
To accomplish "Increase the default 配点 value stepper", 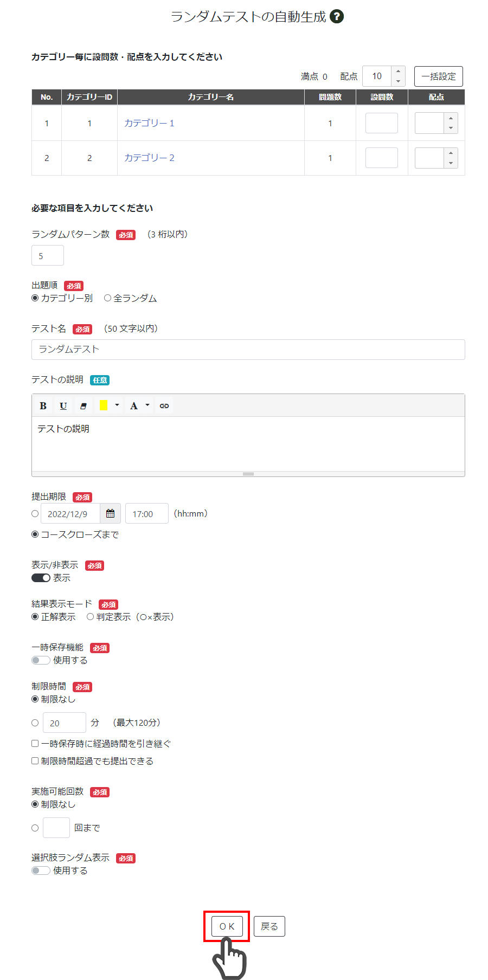I will coord(398,72).
